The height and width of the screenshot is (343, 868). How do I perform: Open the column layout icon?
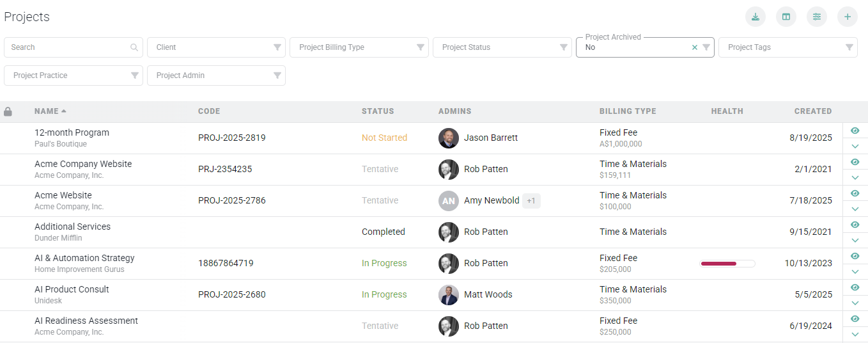click(x=786, y=17)
